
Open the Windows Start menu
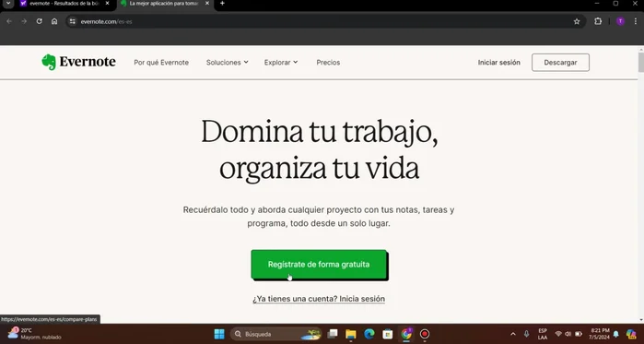[219, 334]
